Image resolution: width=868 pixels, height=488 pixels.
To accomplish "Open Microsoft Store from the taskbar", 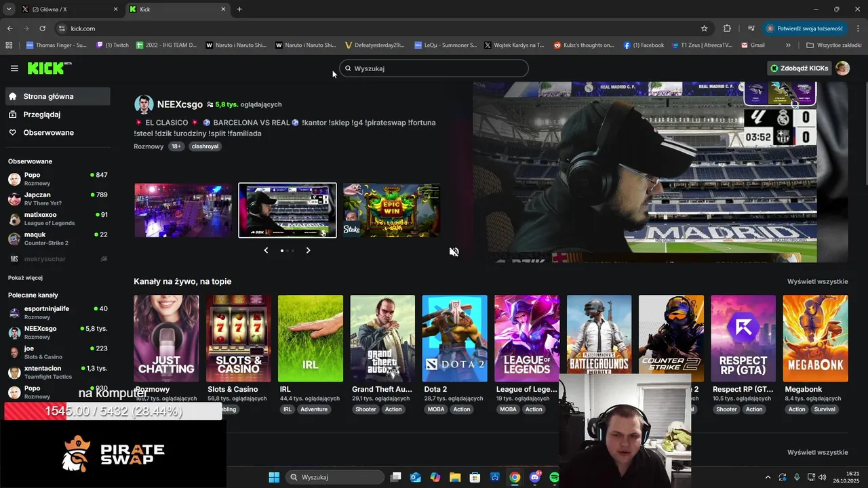I will coord(475,477).
